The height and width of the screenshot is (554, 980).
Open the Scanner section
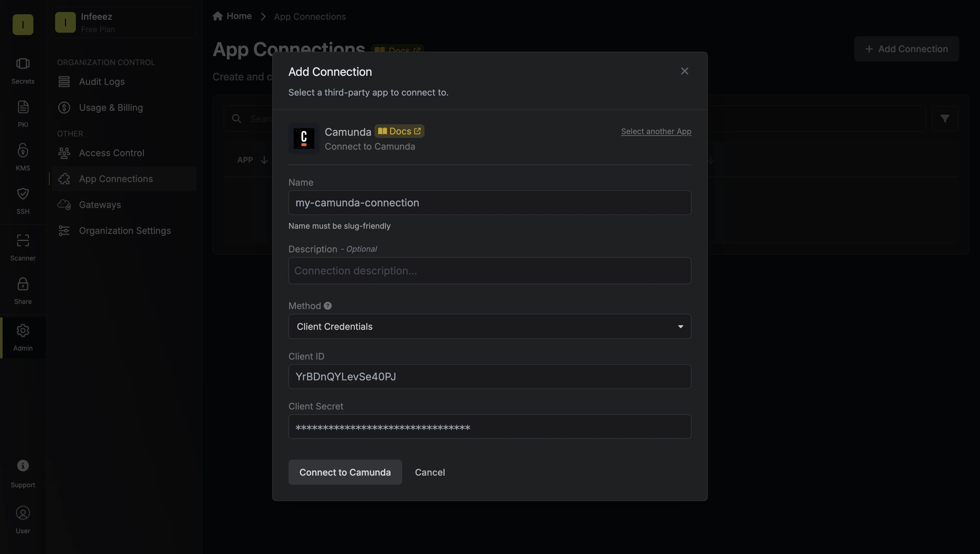[x=23, y=248]
